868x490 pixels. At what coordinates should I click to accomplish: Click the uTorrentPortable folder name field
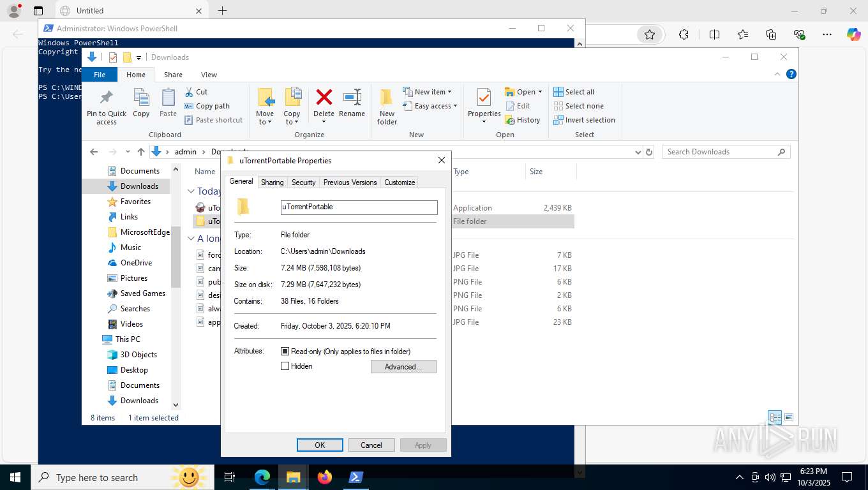pos(359,207)
